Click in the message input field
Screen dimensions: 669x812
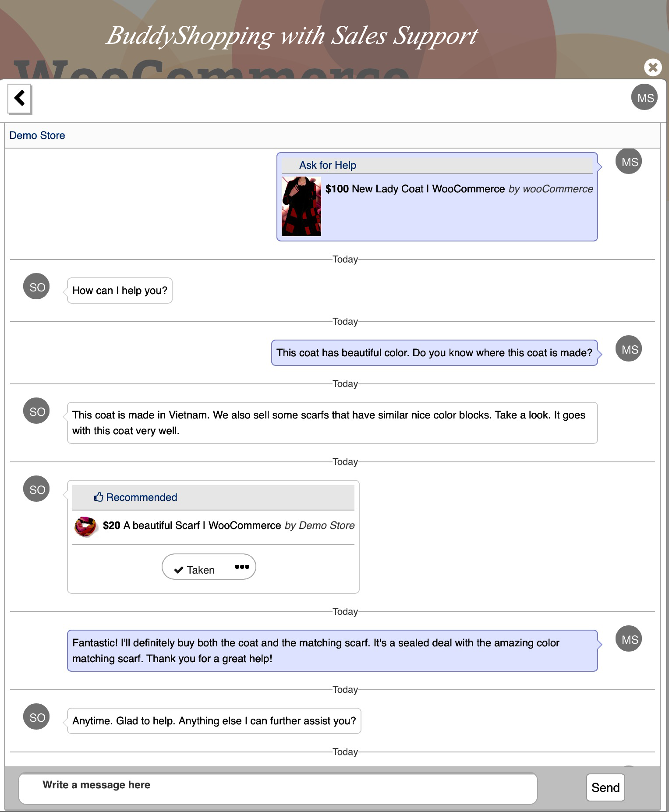coord(277,788)
